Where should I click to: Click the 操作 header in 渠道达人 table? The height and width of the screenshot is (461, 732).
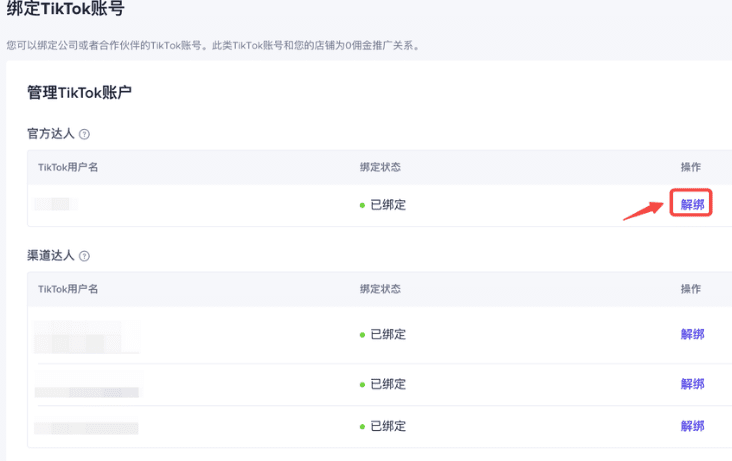(x=690, y=289)
